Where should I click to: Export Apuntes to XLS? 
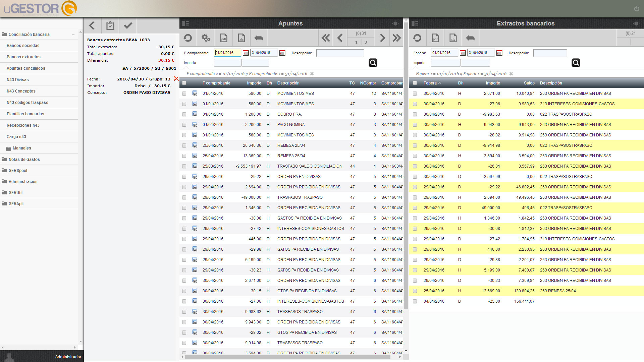[241, 38]
